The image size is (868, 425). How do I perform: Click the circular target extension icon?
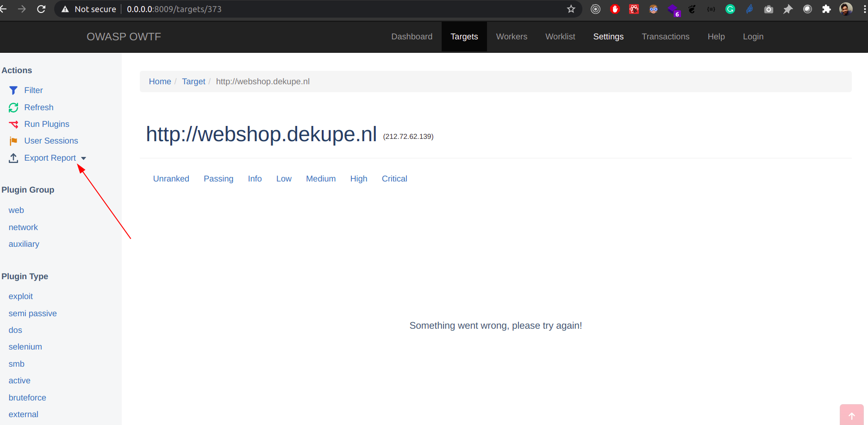(x=595, y=9)
